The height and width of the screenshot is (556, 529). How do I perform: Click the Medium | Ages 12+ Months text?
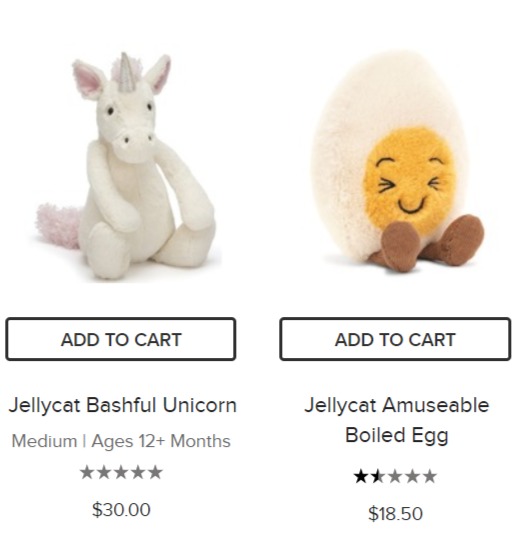pyautogui.click(x=121, y=441)
